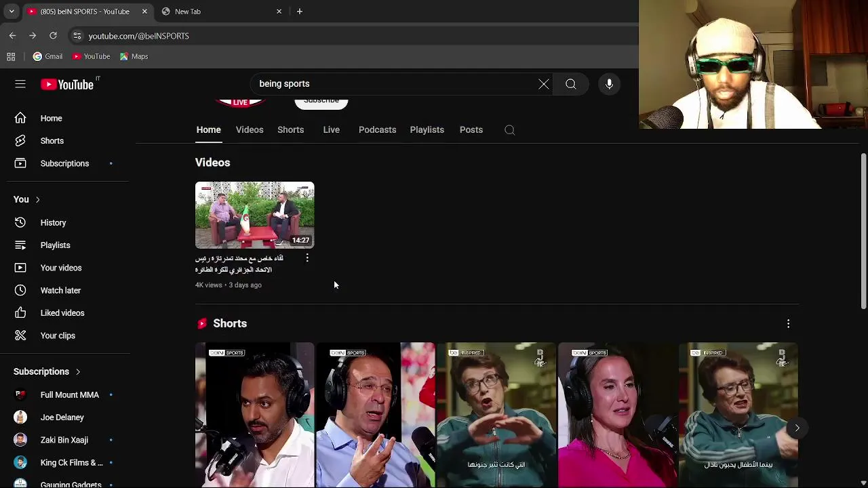This screenshot has height=488, width=868.
Task: Click the Subscriptions icon in sidebar
Action: [x=20, y=163]
